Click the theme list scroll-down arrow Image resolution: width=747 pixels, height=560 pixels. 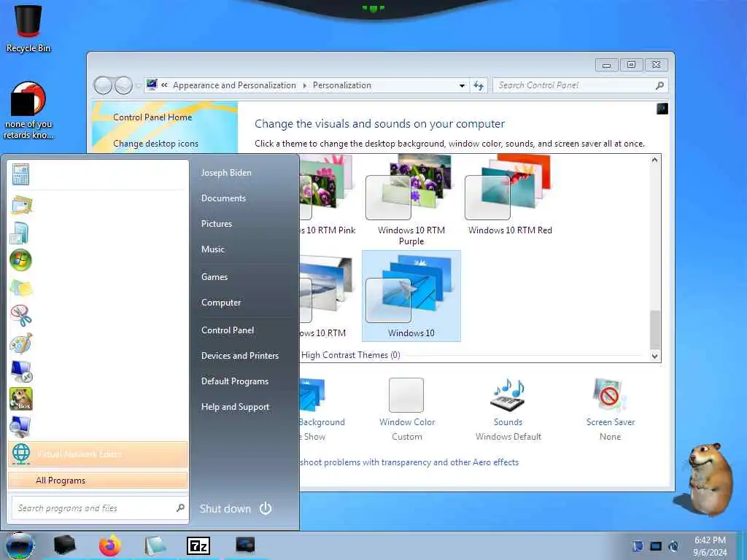click(x=655, y=356)
